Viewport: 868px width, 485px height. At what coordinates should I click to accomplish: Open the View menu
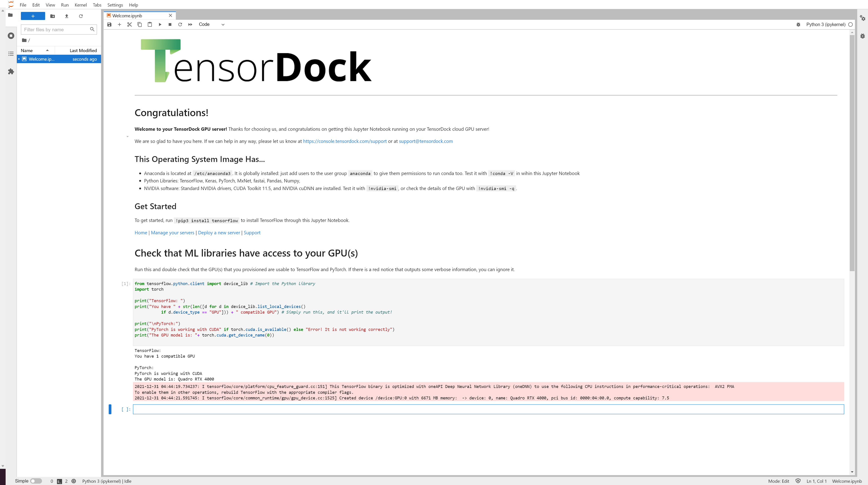[x=50, y=5]
